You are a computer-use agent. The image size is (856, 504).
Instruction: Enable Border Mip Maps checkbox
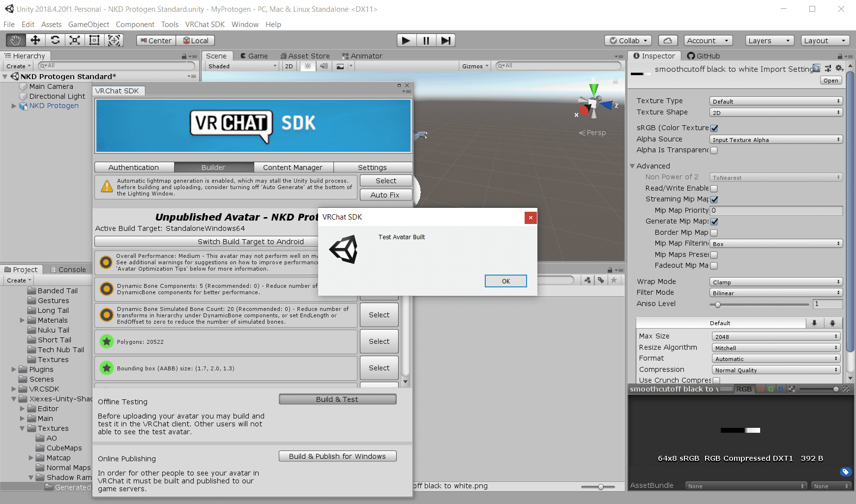pos(714,233)
